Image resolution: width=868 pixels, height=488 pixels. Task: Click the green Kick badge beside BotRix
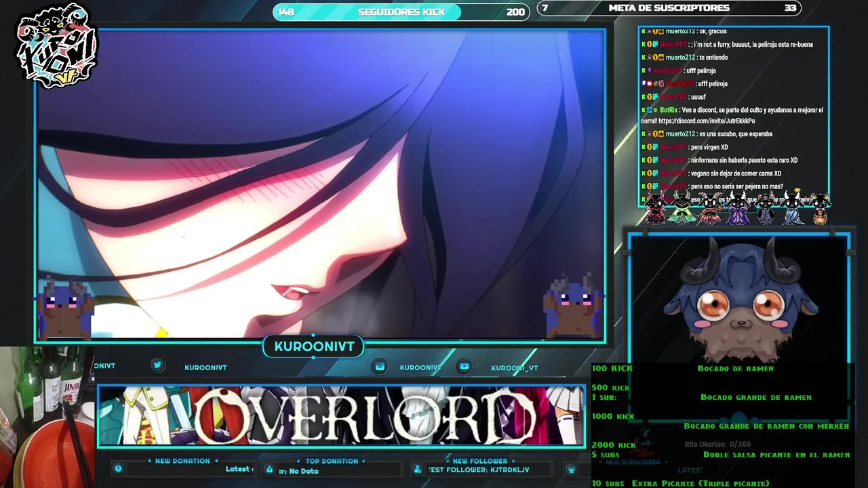tap(643, 110)
